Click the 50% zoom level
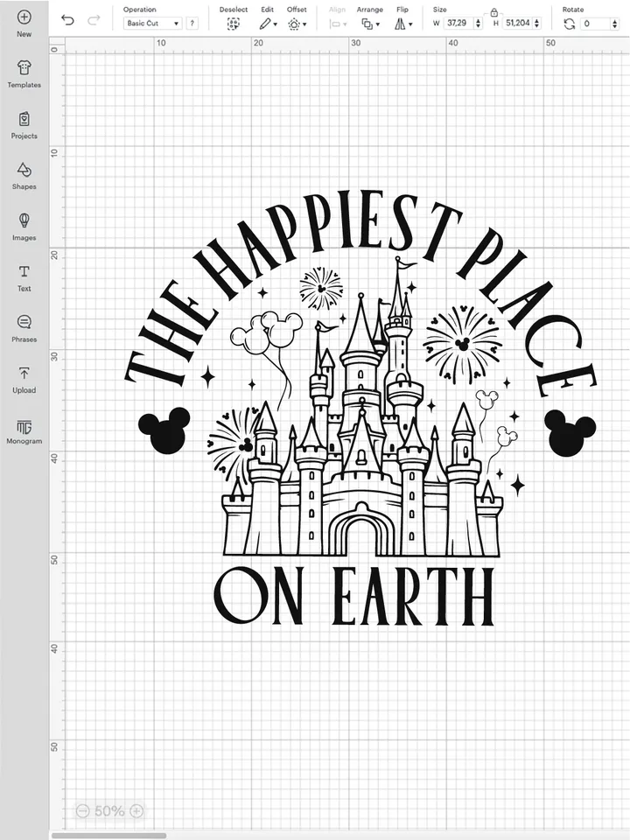Viewport: 630px width, 840px height. click(x=109, y=810)
